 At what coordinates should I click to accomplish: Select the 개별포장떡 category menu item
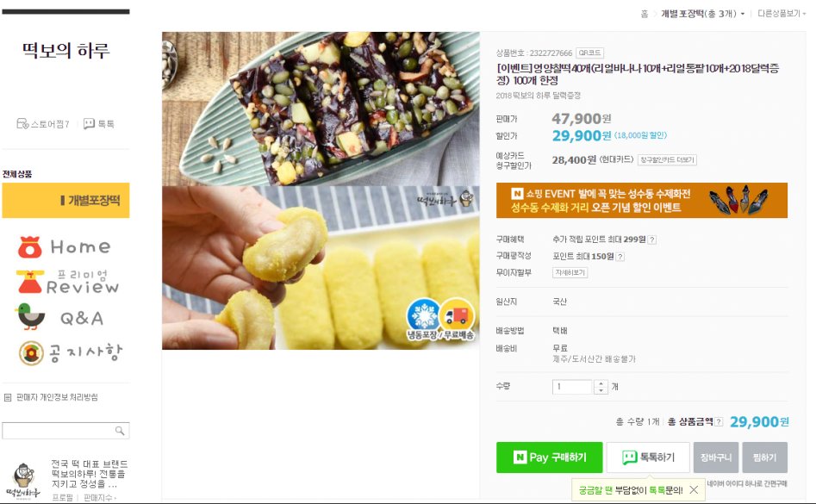coord(66,200)
